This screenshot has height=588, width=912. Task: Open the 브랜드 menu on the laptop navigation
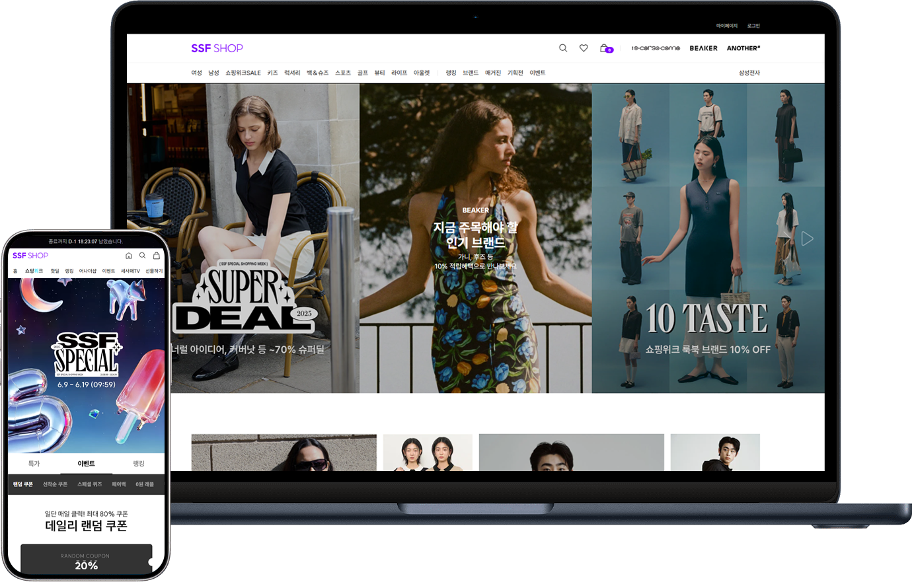click(471, 73)
